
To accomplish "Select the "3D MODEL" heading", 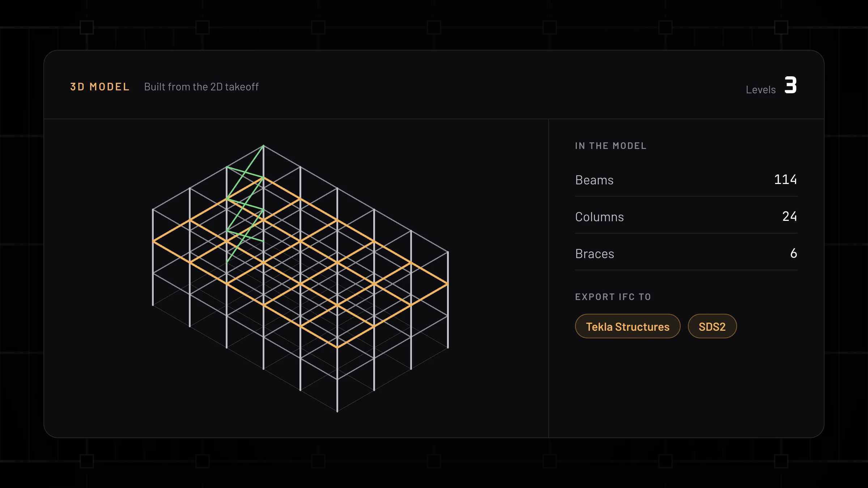I will coord(99,87).
